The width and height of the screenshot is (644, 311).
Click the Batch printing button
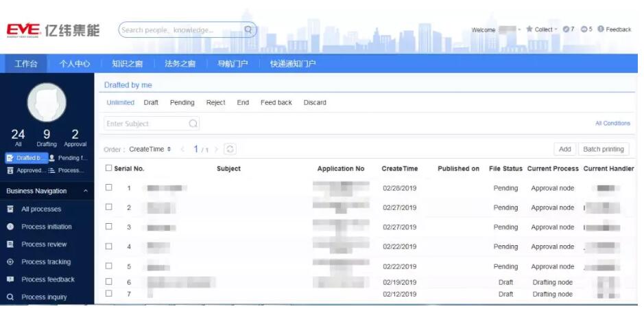coord(604,150)
